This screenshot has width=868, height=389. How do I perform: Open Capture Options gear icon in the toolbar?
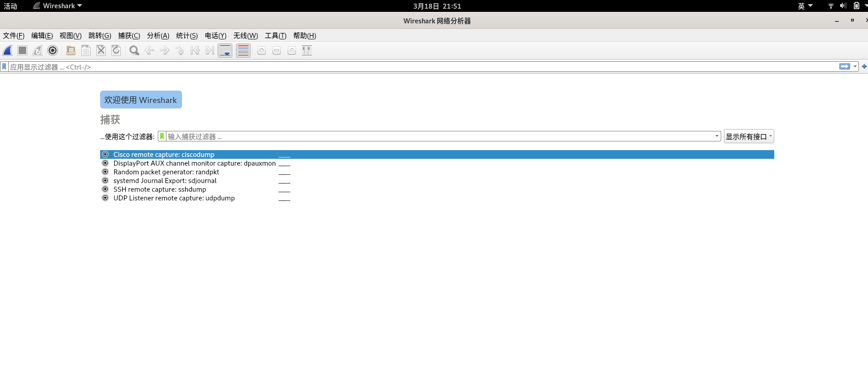(x=53, y=50)
